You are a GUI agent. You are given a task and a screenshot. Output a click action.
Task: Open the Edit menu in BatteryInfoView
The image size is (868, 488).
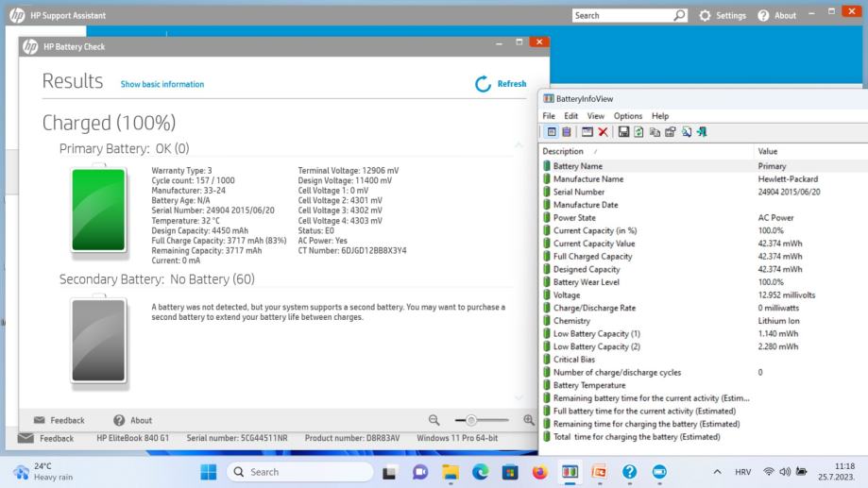pos(570,116)
